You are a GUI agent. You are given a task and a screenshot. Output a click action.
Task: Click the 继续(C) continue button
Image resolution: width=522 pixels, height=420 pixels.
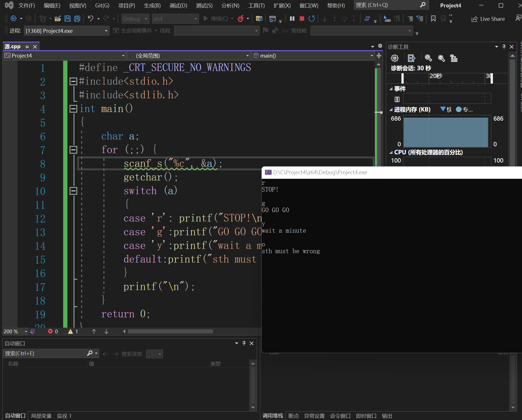[216, 19]
